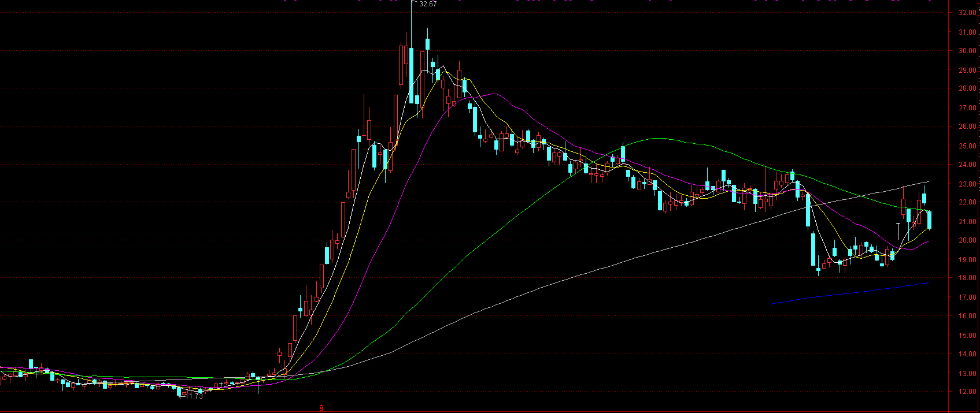Image resolution: width=980 pixels, height=413 pixels.
Task: Select the 15.00 price axis label
Action: pyautogui.click(x=967, y=336)
